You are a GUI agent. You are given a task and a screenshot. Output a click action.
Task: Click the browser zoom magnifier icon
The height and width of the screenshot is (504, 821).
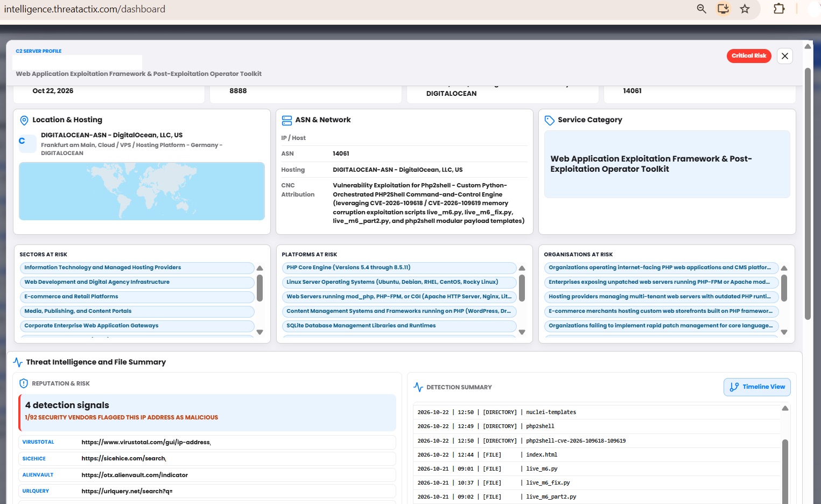(x=701, y=9)
